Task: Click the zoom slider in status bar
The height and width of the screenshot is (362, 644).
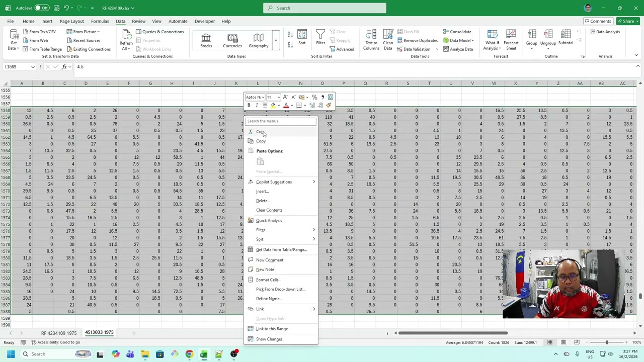Action: [x=606, y=342]
